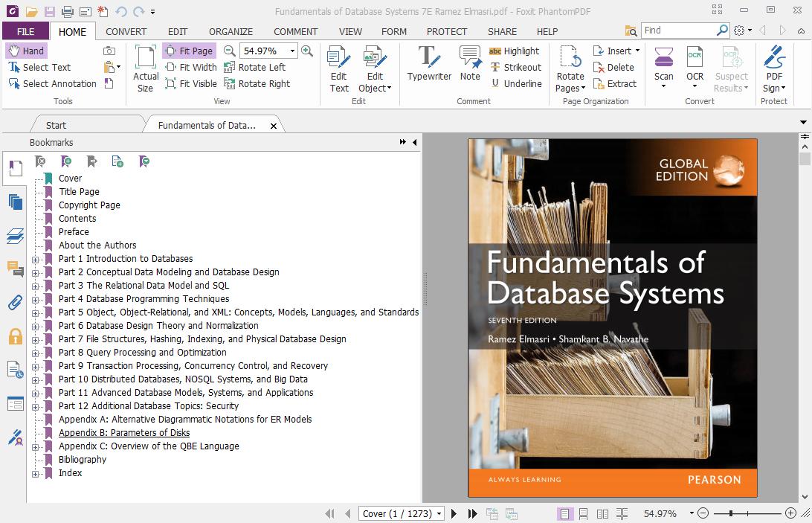Click the zoom out magnifier icon
Image resolution: width=812 pixels, height=523 pixels.
(x=230, y=51)
